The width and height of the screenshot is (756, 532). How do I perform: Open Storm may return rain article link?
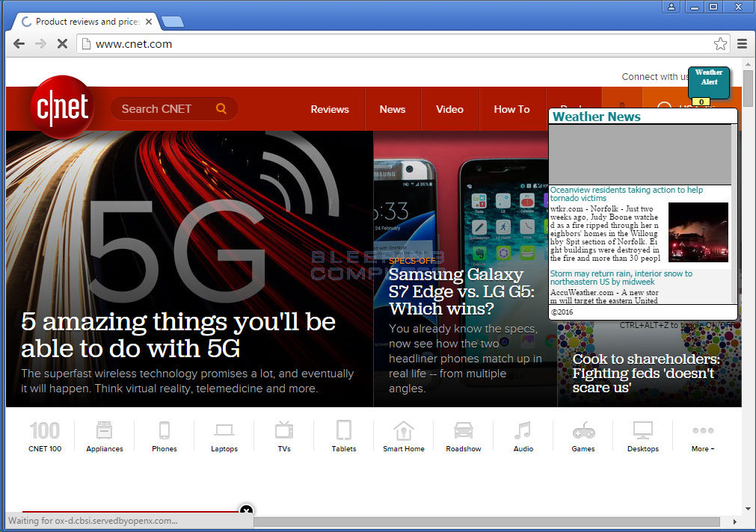click(x=621, y=277)
